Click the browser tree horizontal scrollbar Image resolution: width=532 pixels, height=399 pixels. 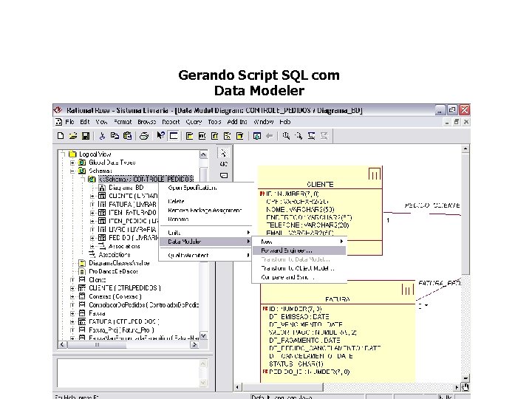pyautogui.click(x=129, y=345)
